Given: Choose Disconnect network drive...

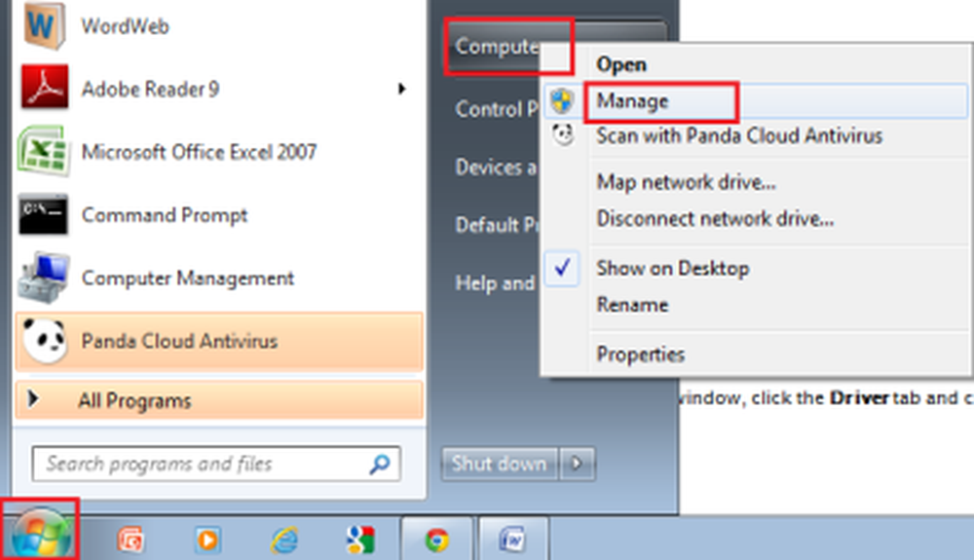Looking at the screenshot, I should pos(715,218).
